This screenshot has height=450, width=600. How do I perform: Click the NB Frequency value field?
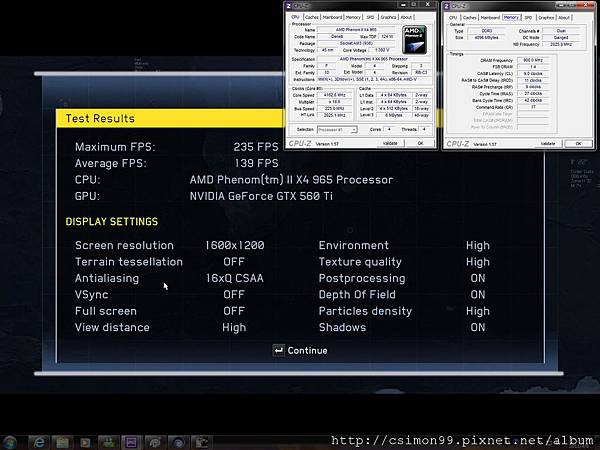pyautogui.click(x=561, y=44)
